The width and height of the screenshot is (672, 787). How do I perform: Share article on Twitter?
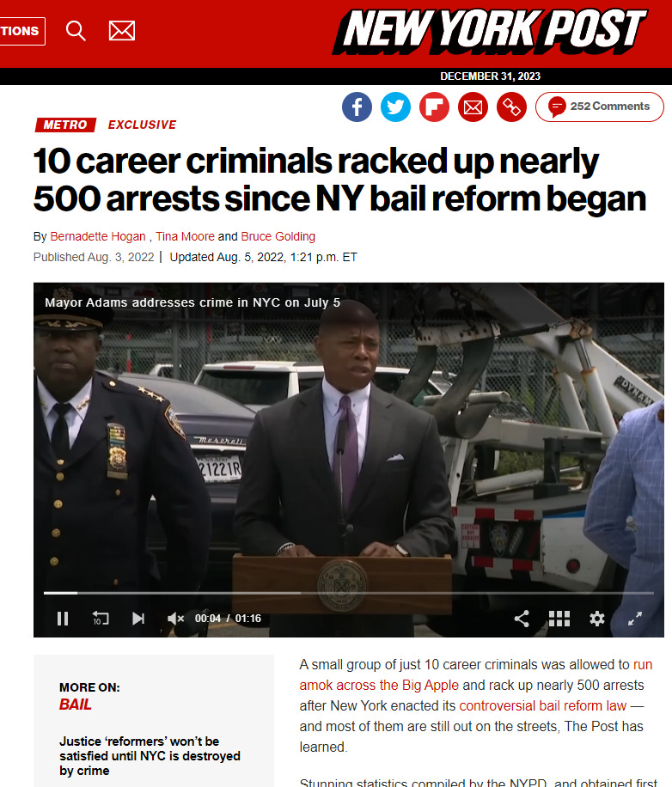click(395, 107)
